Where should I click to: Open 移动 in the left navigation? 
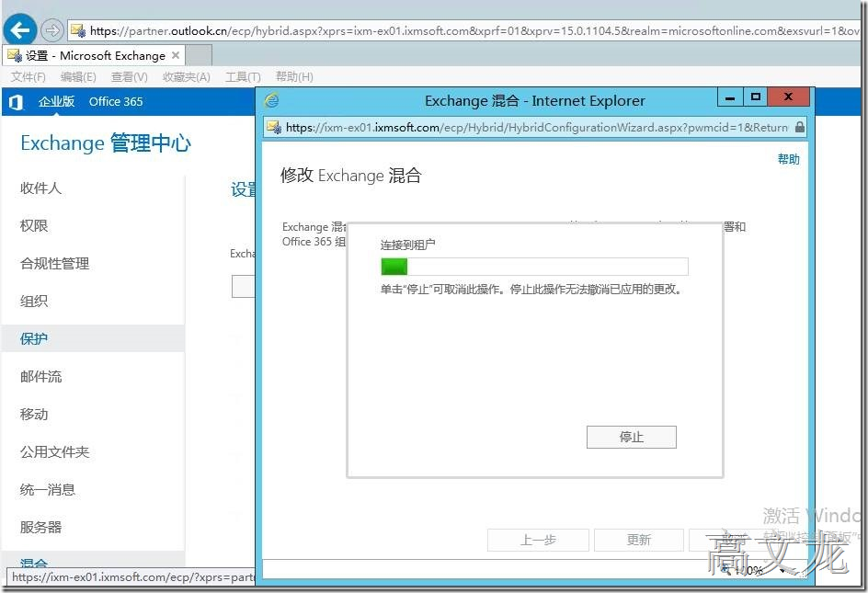click(x=34, y=414)
